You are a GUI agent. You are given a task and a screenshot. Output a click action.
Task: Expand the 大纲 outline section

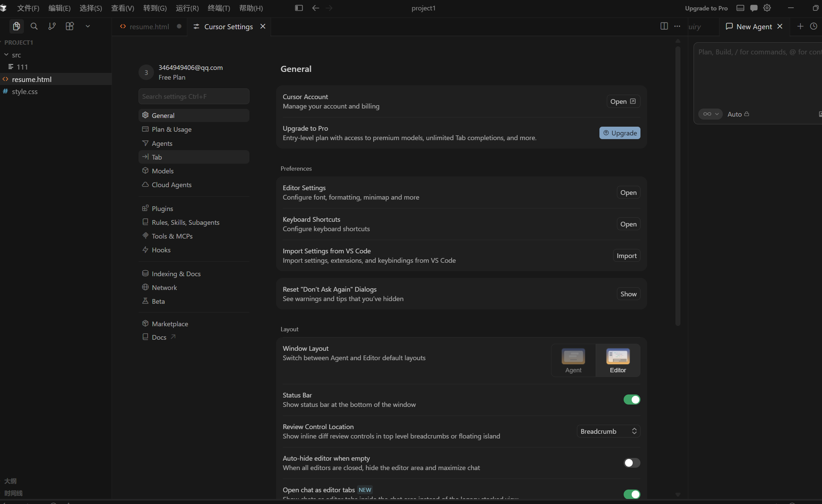tap(10, 481)
